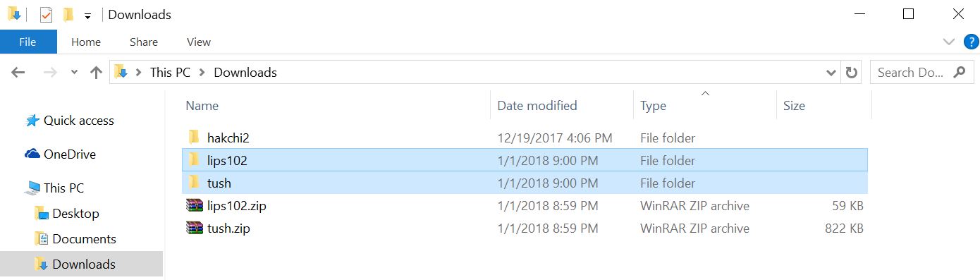
Task: Select the tush.zip WinRAR archive icon
Action: pyautogui.click(x=194, y=229)
